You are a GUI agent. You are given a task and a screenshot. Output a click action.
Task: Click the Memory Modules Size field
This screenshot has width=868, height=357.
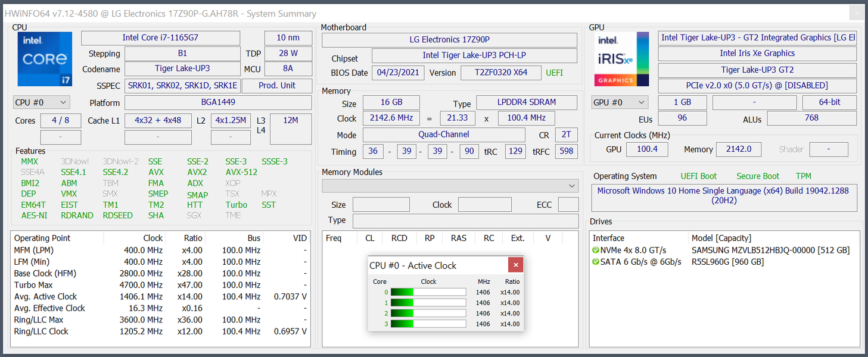(381, 205)
